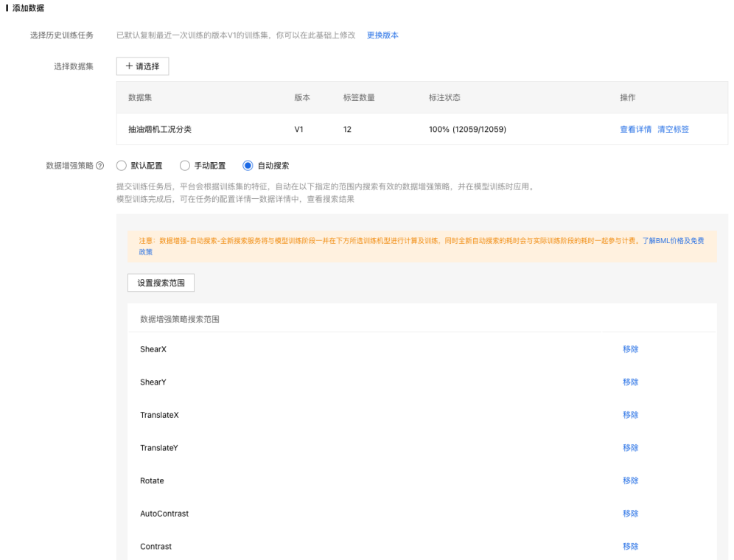
Task: Remove the ShearY strategy
Action: tap(630, 382)
